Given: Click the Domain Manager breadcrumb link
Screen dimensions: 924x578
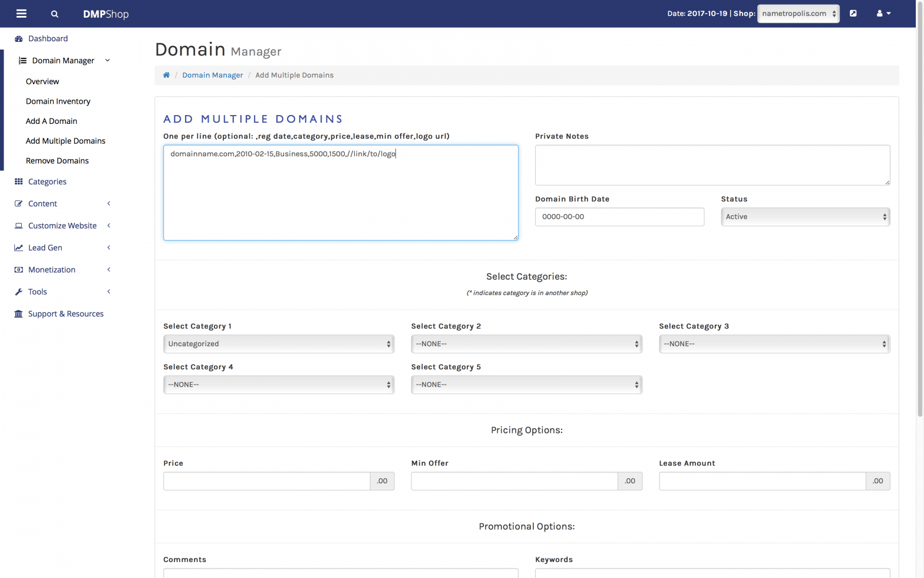Looking at the screenshot, I should click(x=212, y=75).
